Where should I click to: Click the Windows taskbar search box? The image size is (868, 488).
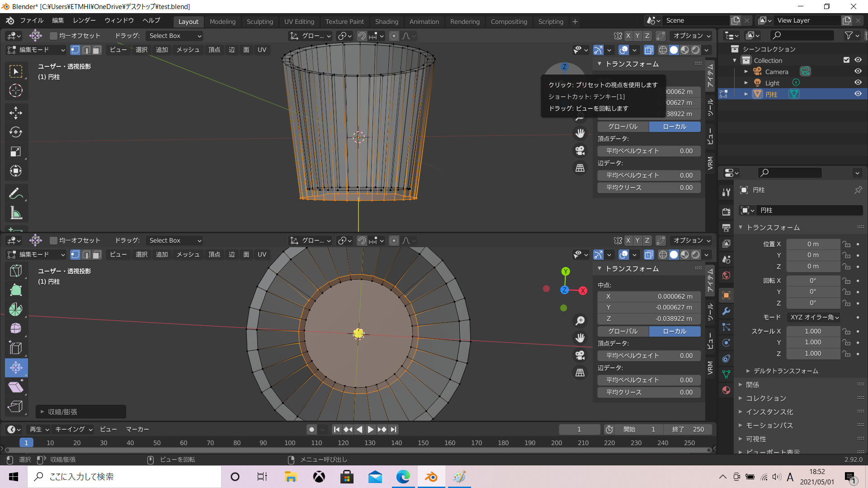[124, 477]
